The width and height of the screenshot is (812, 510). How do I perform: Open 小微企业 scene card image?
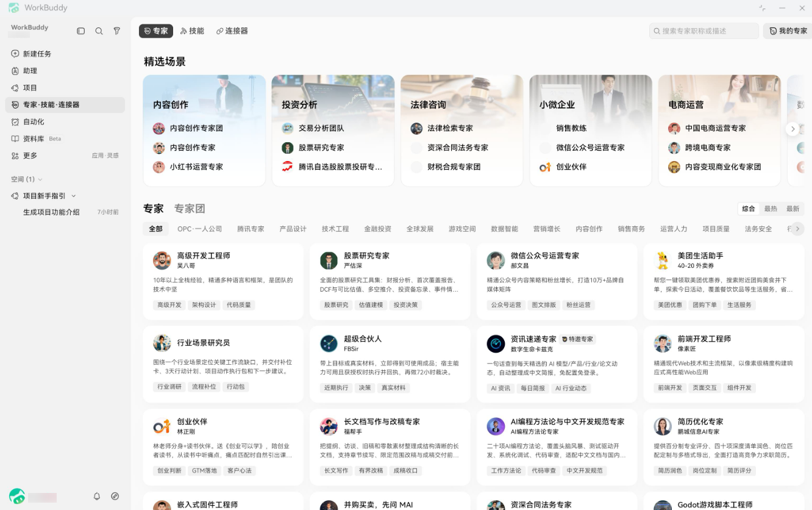click(591, 131)
